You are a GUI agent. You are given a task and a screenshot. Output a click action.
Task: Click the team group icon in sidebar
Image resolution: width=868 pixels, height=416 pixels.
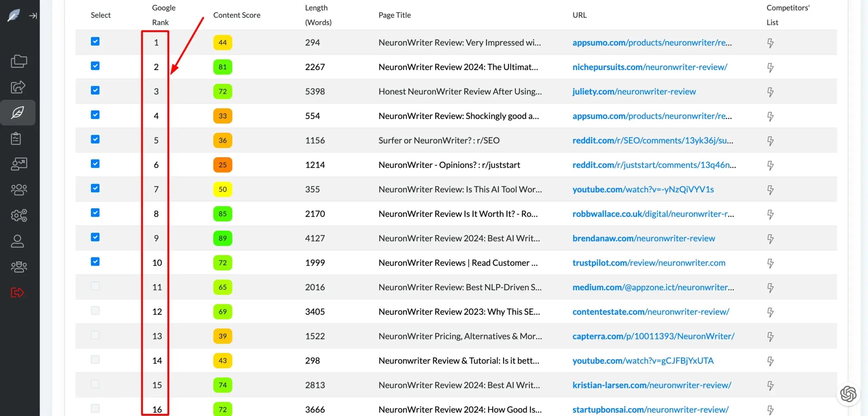click(19, 189)
